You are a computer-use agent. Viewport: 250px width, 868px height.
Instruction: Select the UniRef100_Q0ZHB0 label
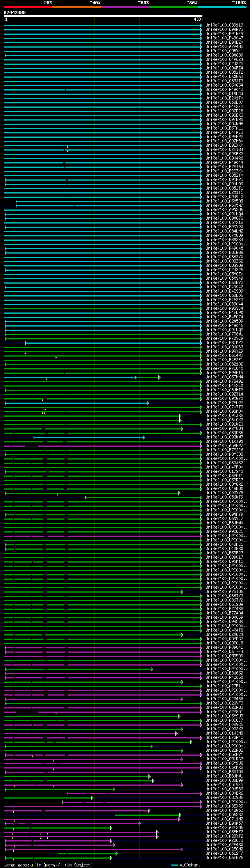pyautogui.click(x=224, y=141)
